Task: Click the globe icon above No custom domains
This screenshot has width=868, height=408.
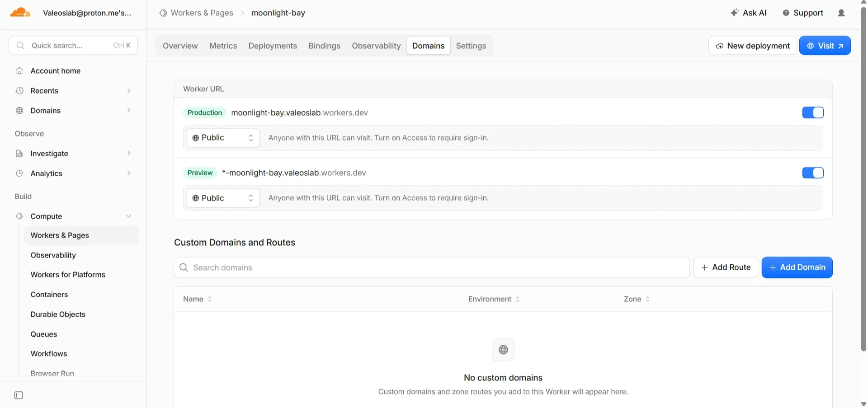Action: tap(503, 350)
